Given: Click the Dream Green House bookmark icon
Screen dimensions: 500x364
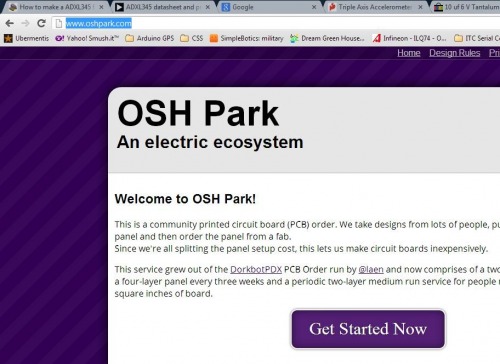Looking at the screenshot, I should 294,38.
